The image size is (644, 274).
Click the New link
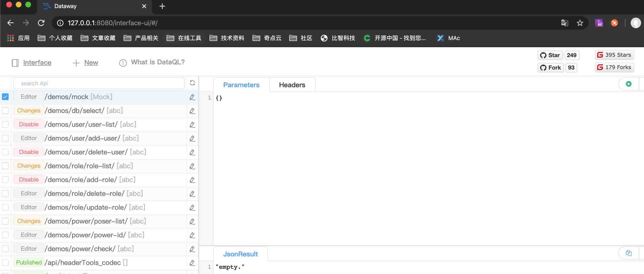[91, 63]
